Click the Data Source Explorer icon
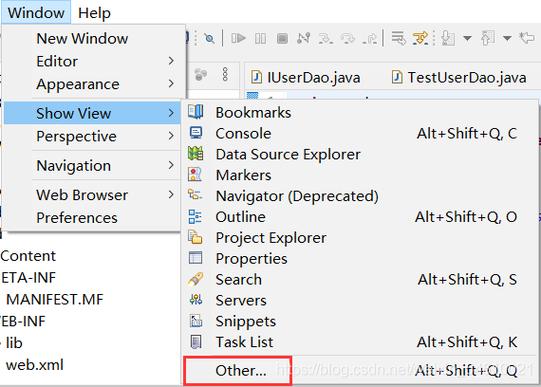 pyautogui.click(x=196, y=153)
